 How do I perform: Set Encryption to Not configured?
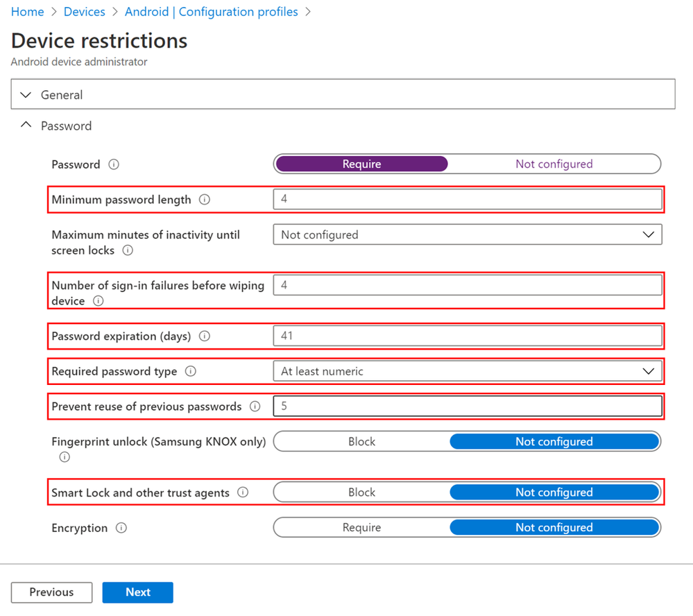(554, 528)
